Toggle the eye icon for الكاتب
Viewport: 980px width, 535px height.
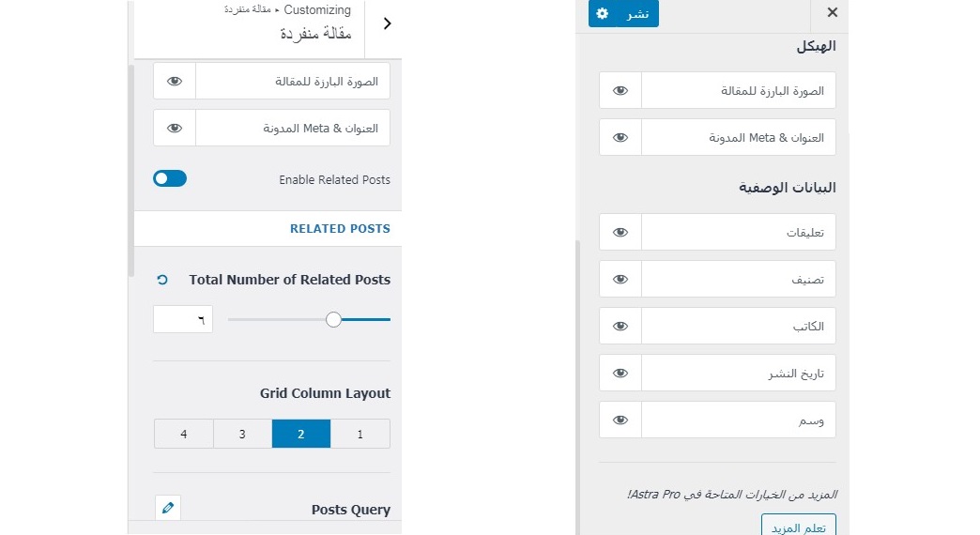click(x=620, y=326)
